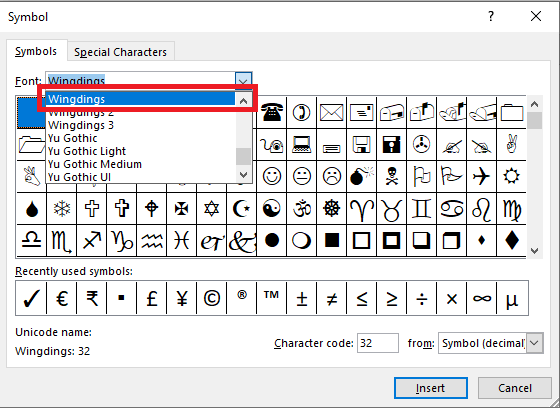
Task: Pick the open folder symbol
Action: coord(31,145)
